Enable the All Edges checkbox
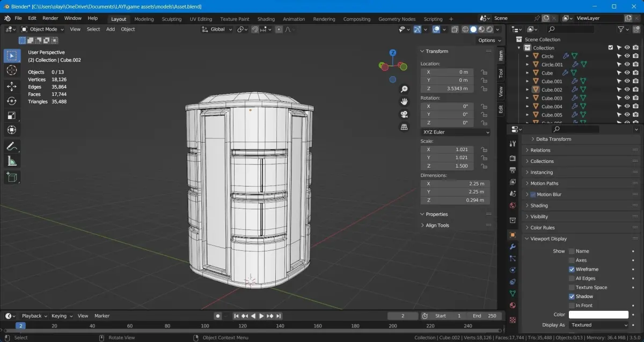 (572, 278)
